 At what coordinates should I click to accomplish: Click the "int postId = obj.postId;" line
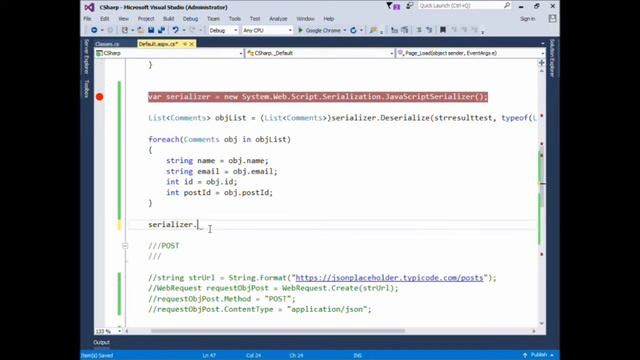pyautogui.click(x=219, y=192)
